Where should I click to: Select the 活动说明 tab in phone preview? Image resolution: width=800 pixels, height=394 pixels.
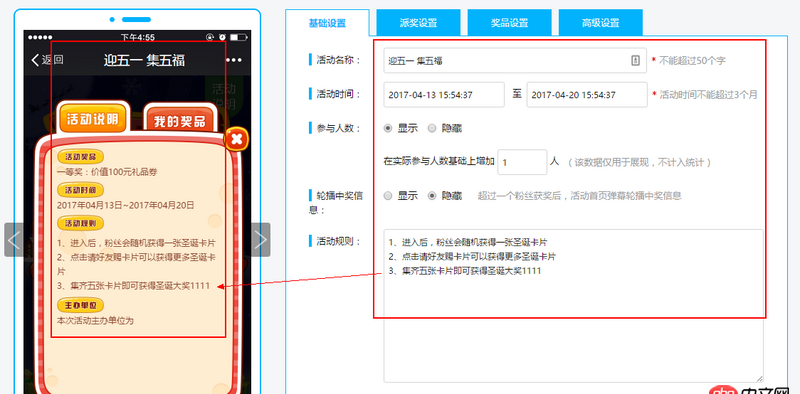[92, 119]
